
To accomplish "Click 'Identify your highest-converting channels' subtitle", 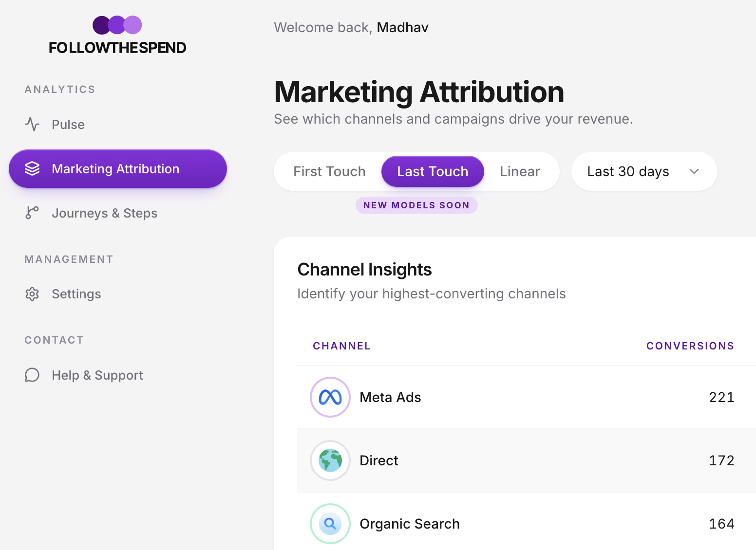I will pos(432,294).
